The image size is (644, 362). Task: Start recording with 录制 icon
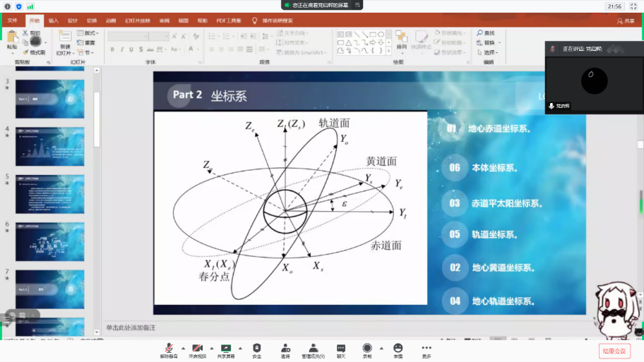(x=367, y=348)
